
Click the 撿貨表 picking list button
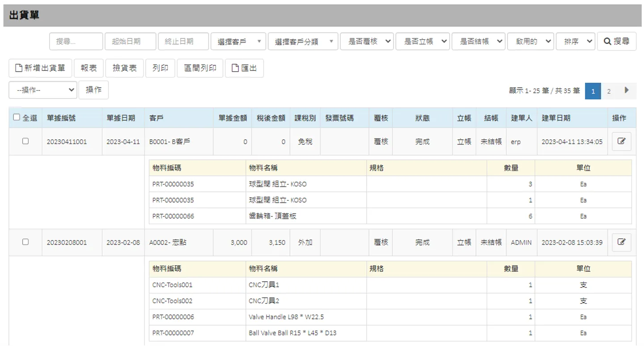pyautogui.click(x=124, y=68)
